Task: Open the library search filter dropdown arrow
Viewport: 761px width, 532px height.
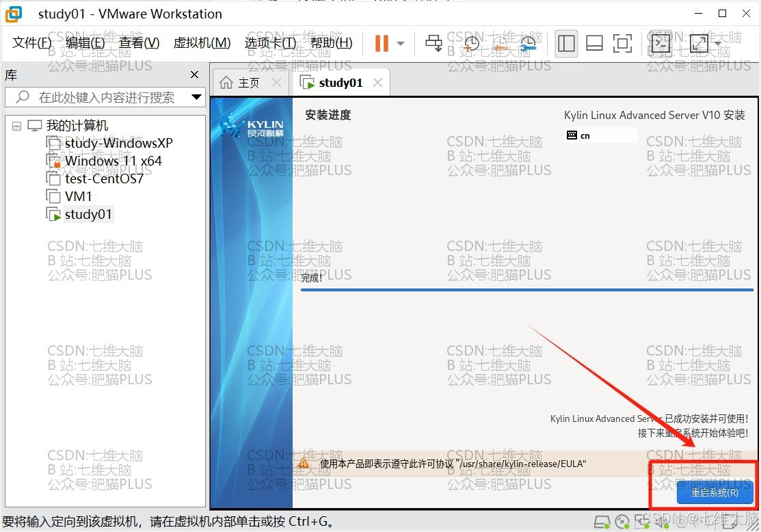Action: point(196,97)
